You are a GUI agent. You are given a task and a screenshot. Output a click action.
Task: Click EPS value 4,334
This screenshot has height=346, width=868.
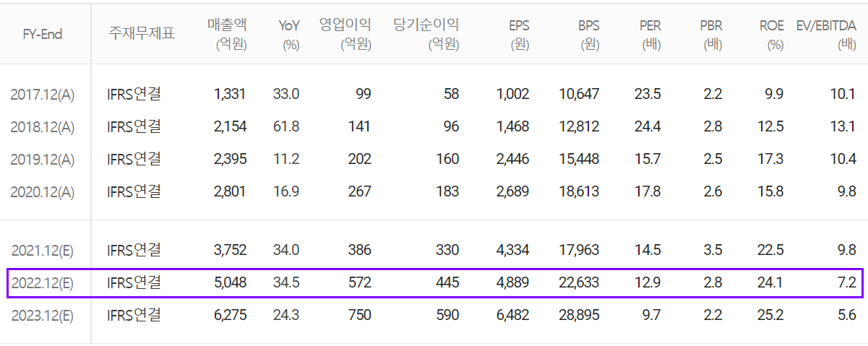512,250
